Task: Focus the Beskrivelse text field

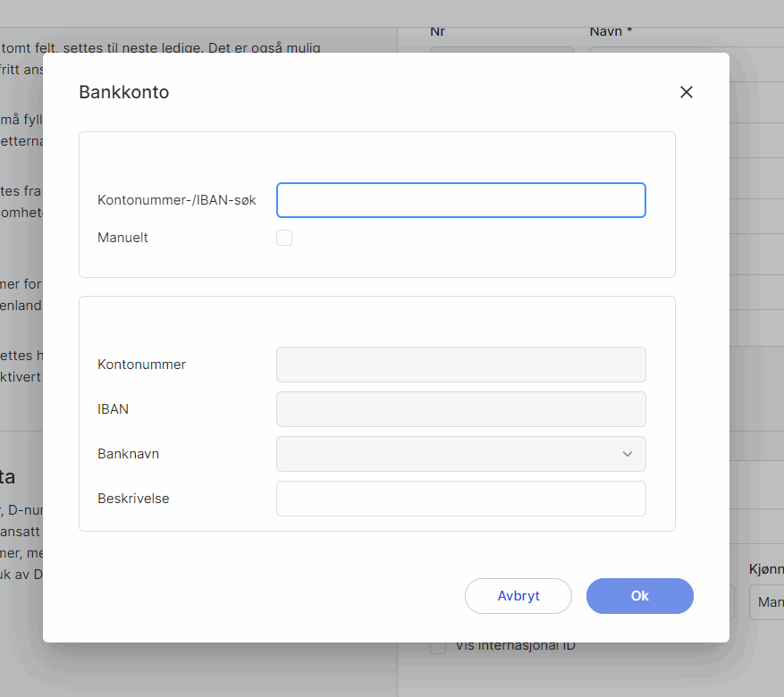Action: [x=460, y=499]
